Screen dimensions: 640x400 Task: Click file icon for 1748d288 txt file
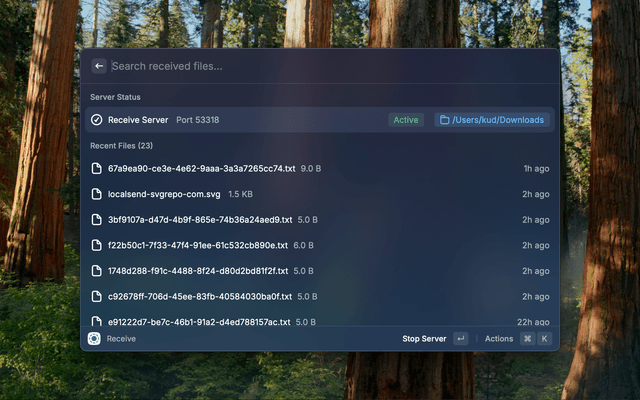click(x=97, y=271)
